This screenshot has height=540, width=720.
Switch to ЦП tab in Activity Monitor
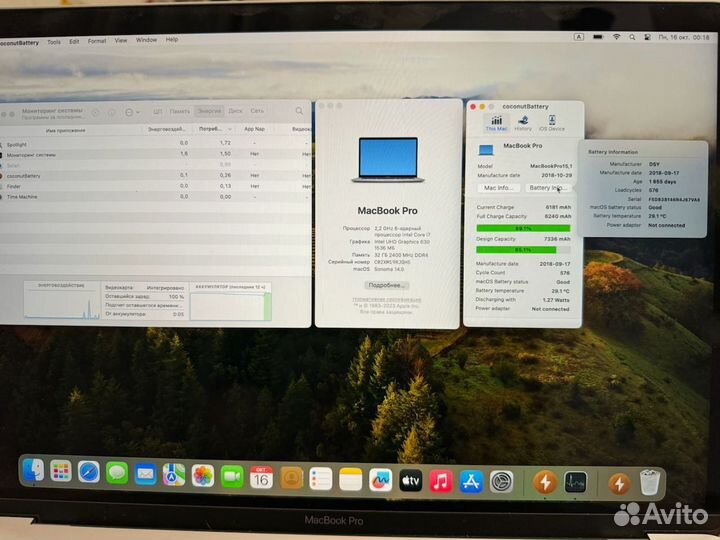[x=158, y=112]
